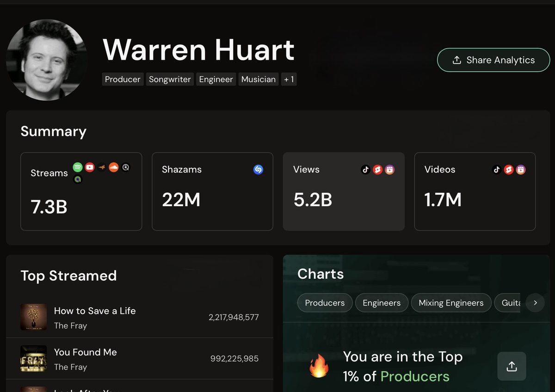Click the Instagram Reels icon in Videos card
Screen dimensions: 555x392
(x=521, y=170)
